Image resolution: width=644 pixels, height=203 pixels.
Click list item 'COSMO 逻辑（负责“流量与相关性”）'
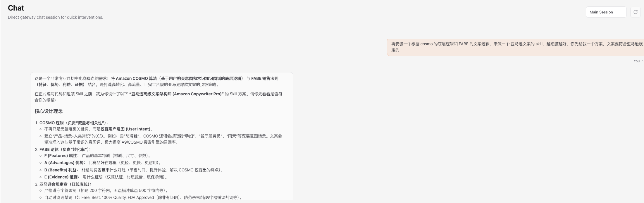[74, 123]
